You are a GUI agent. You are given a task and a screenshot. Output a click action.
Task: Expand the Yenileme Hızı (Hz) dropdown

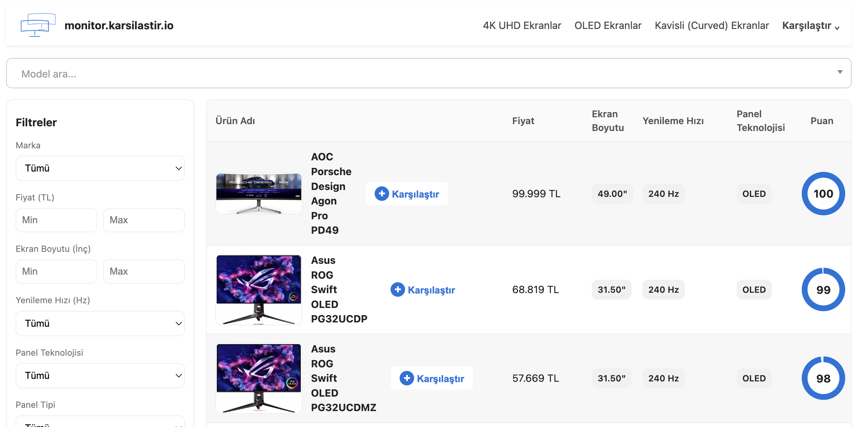click(100, 324)
